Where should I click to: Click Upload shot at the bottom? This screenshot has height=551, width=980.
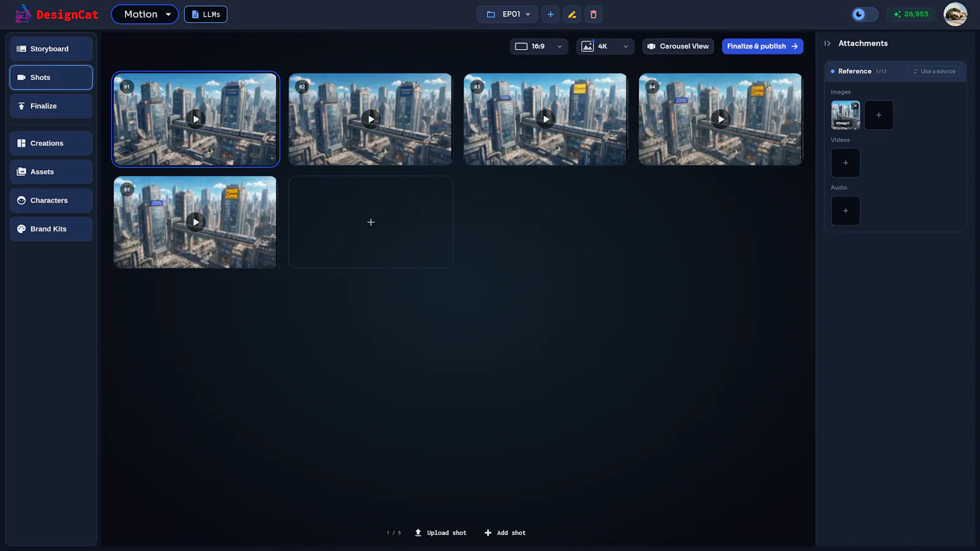440,533
